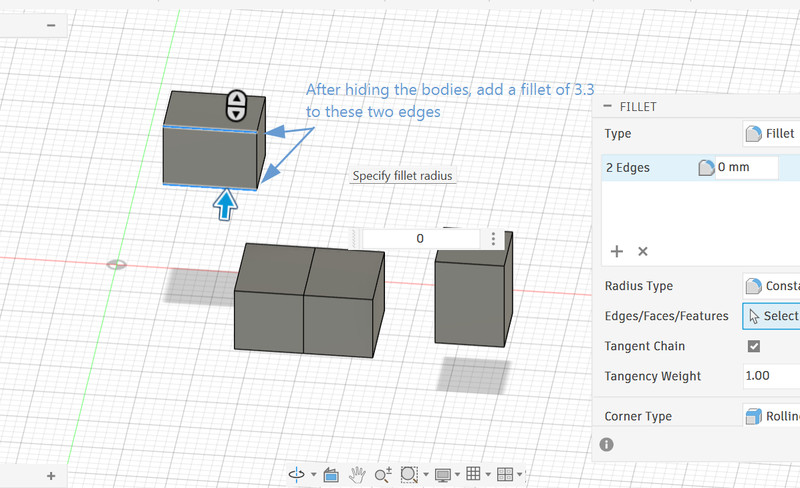800x488 pixels.
Task: Click the fillet icon beside the 0 mm field
Action: click(x=706, y=167)
